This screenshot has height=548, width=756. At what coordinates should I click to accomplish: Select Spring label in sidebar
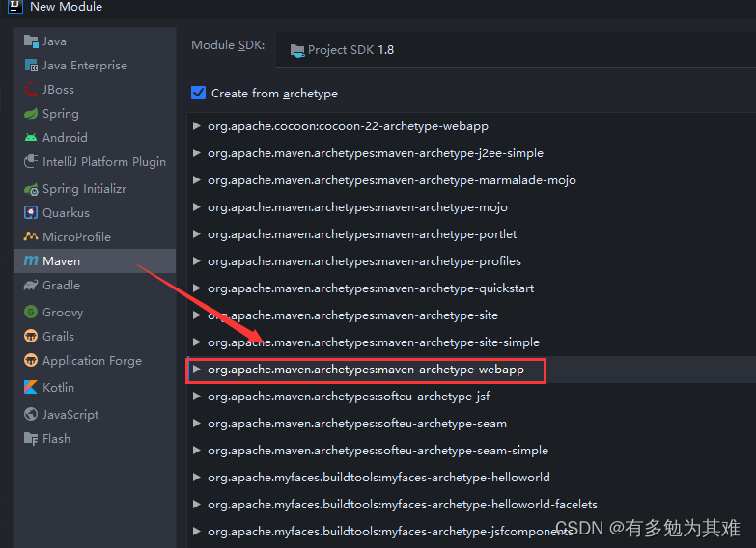coord(61,114)
